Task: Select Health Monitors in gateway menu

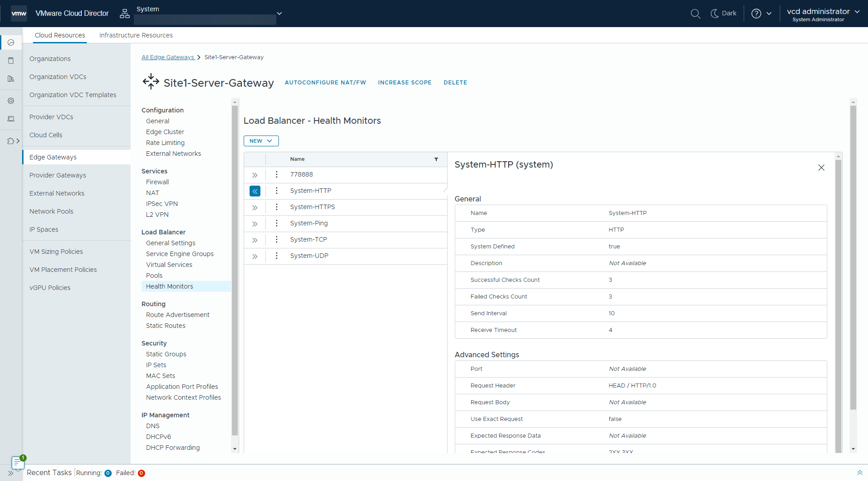Action: pos(186,286)
